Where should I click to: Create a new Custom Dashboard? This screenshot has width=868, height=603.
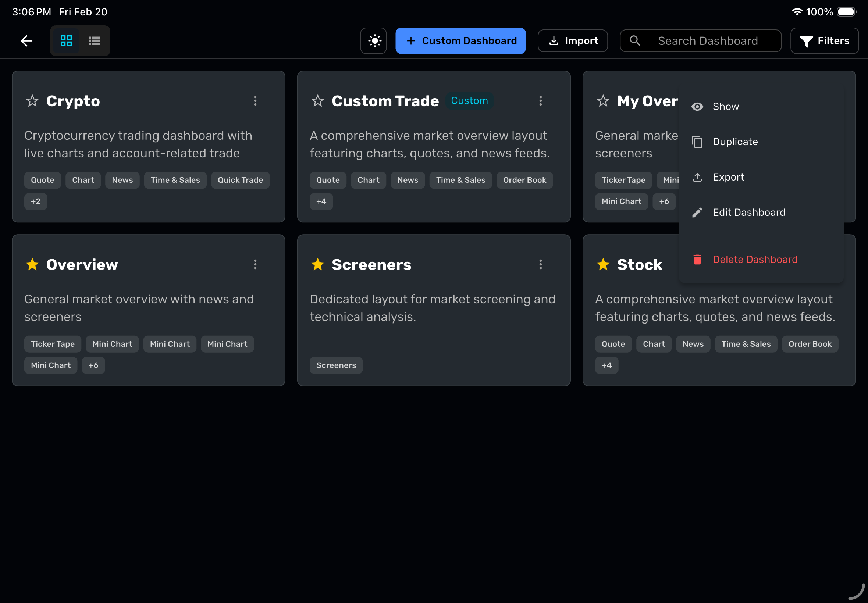click(x=460, y=40)
